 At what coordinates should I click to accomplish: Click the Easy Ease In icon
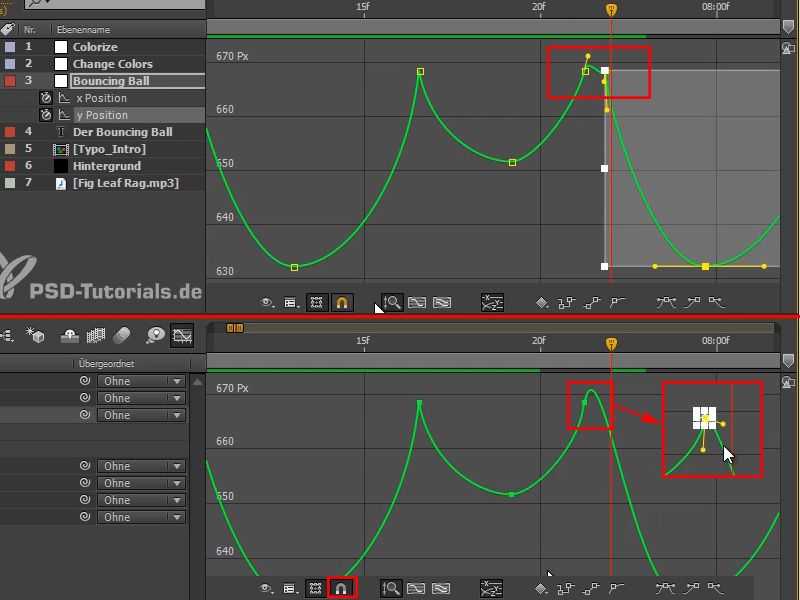point(693,303)
